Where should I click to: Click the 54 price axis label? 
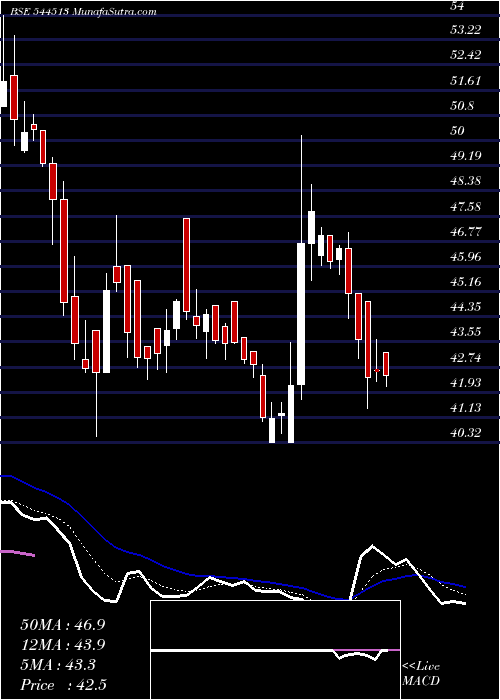[458, 5]
